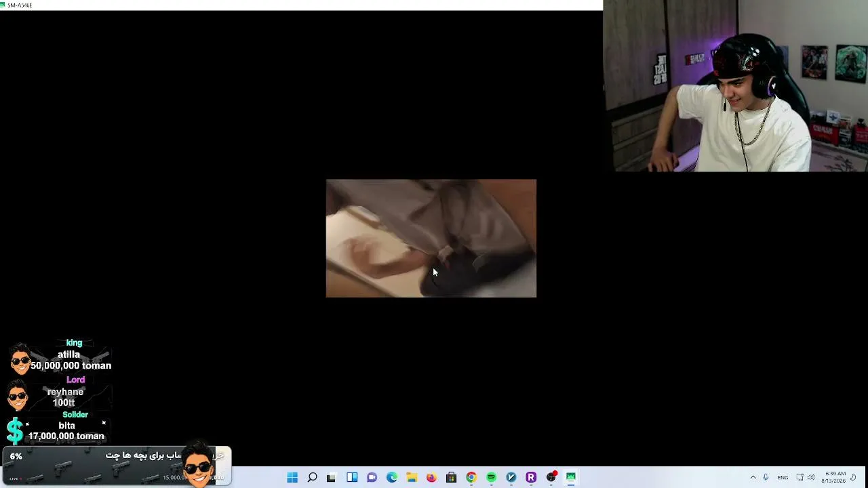Click the donor name "bita"
This screenshot has width=868, height=488.
click(66, 426)
